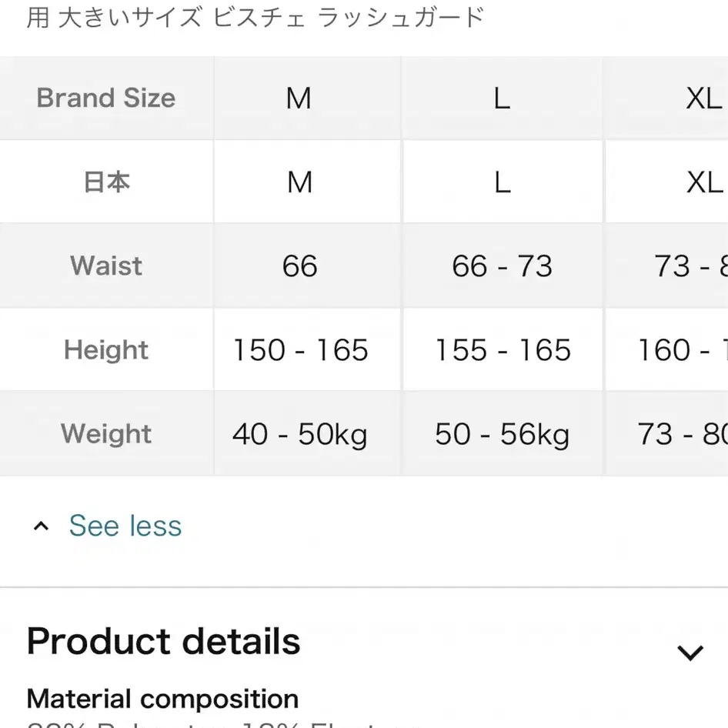
Task: Select the Weight row label
Action: [x=106, y=433]
